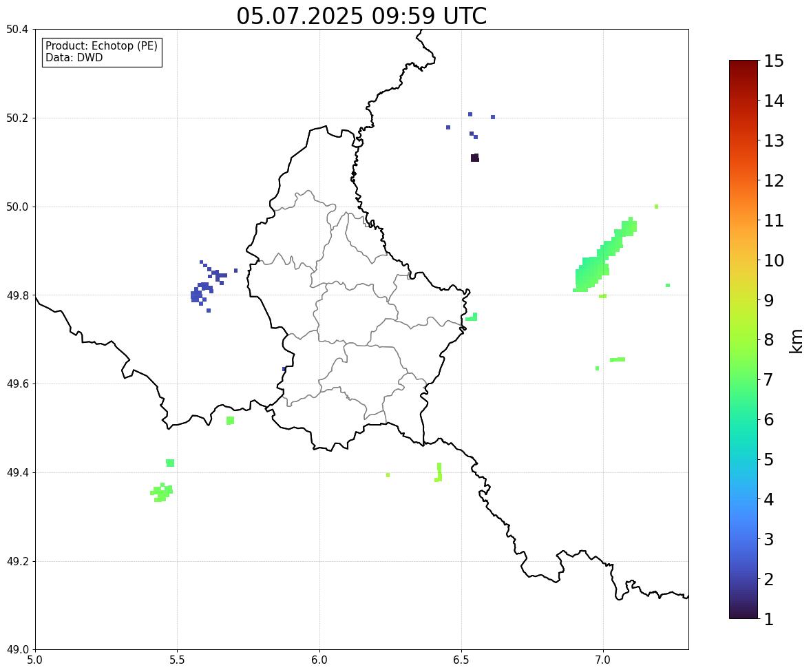
Task: Click the x-axis label 5.5
Action: point(178,660)
